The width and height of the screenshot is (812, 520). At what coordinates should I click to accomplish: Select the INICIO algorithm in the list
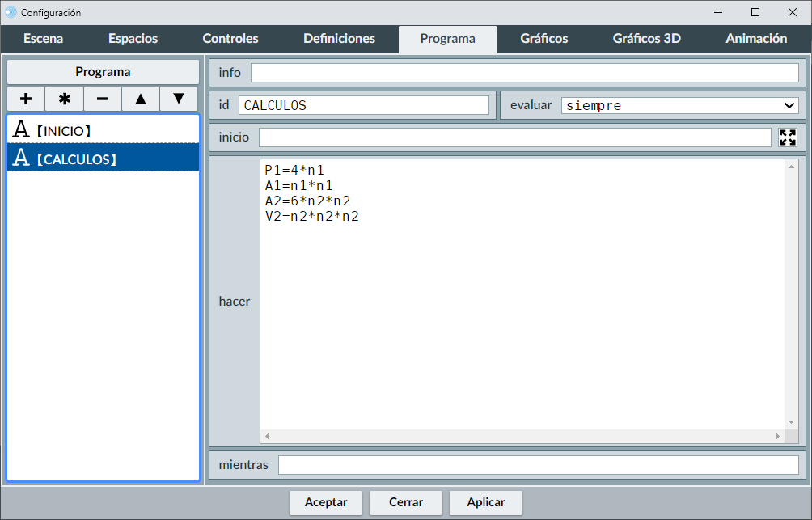pos(103,130)
